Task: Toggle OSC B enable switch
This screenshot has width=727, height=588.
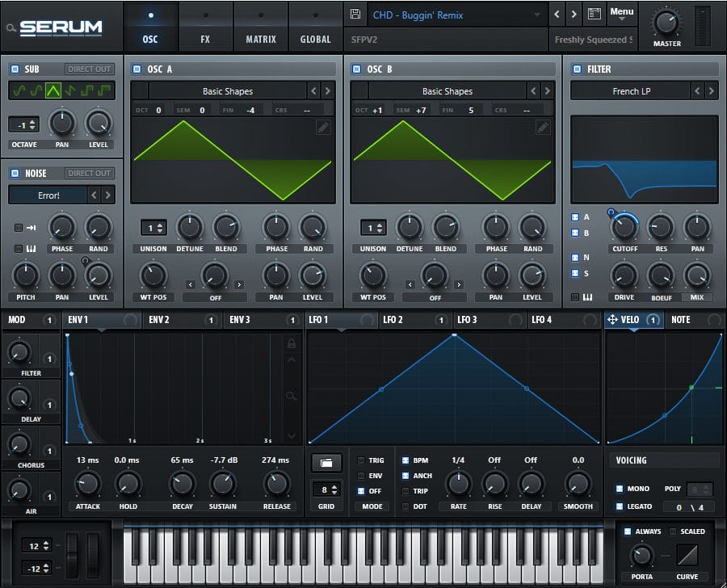Action: (356, 69)
